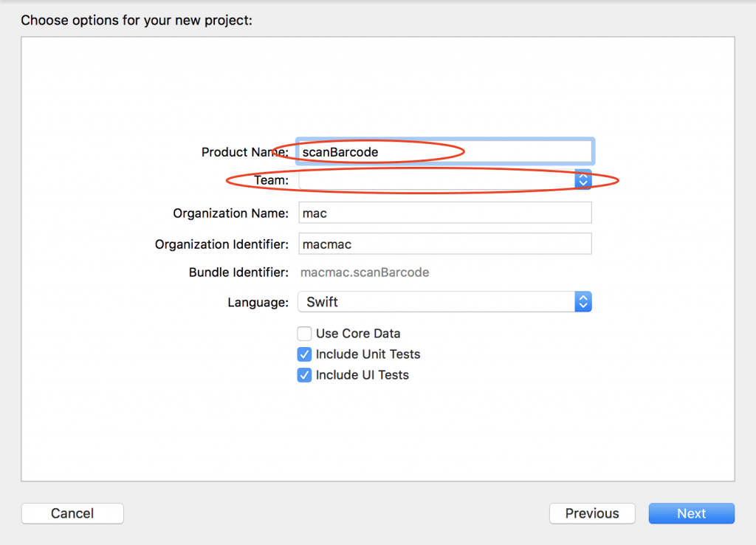Click the "Organization Name:" label
The width and height of the screenshot is (756, 545).
pyautogui.click(x=230, y=213)
